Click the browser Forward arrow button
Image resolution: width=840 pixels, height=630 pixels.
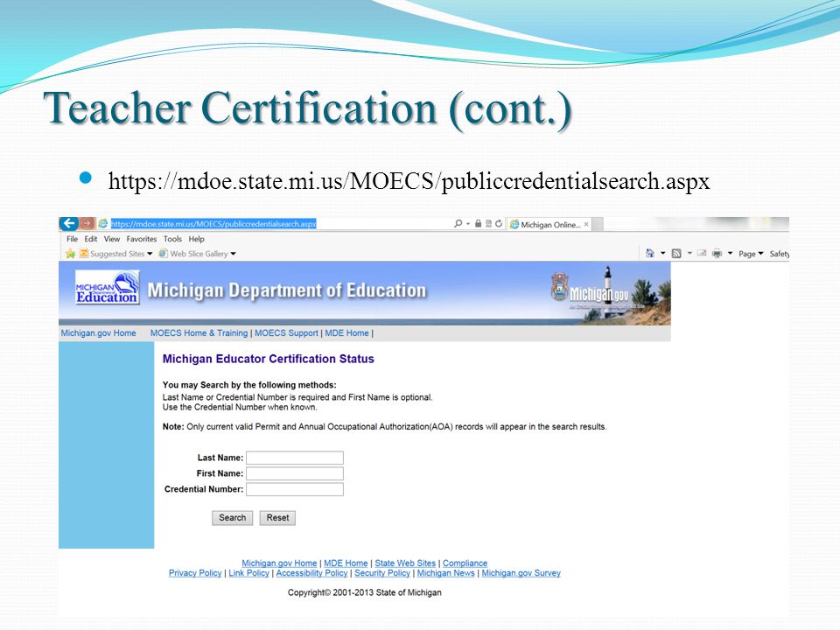[87, 223]
